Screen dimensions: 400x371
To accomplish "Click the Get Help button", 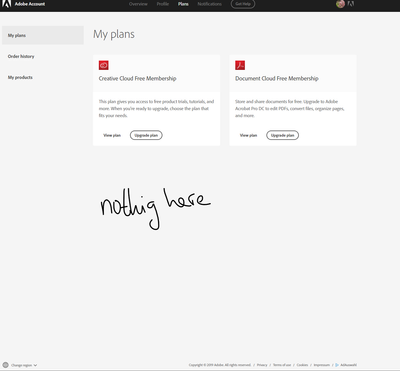I will pos(243,4).
